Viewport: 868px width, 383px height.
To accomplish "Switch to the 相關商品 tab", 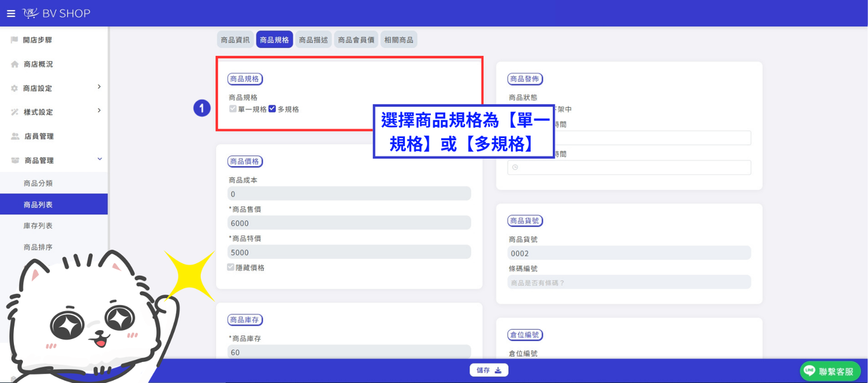I will point(399,39).
